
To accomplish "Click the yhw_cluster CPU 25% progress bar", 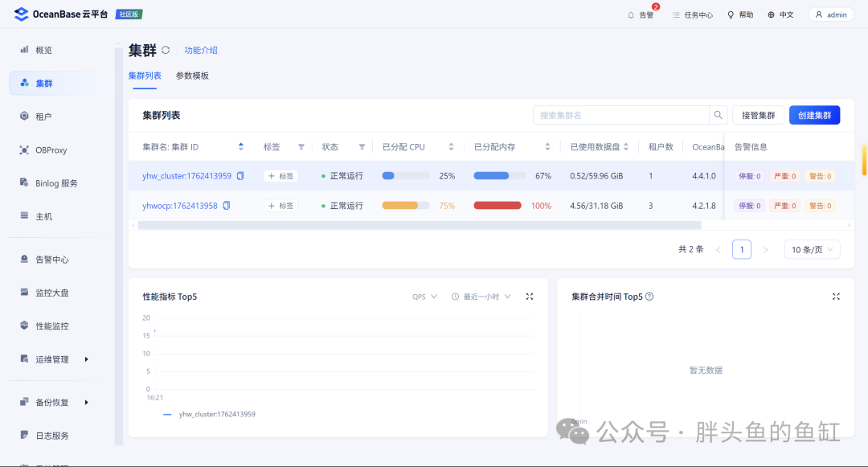I will coord(406,176).
